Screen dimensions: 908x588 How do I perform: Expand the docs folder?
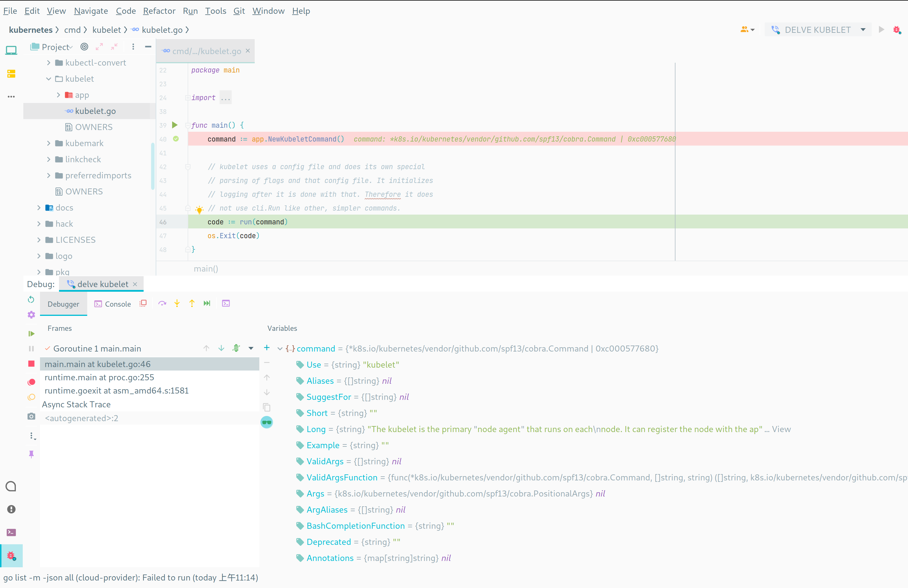39,208
